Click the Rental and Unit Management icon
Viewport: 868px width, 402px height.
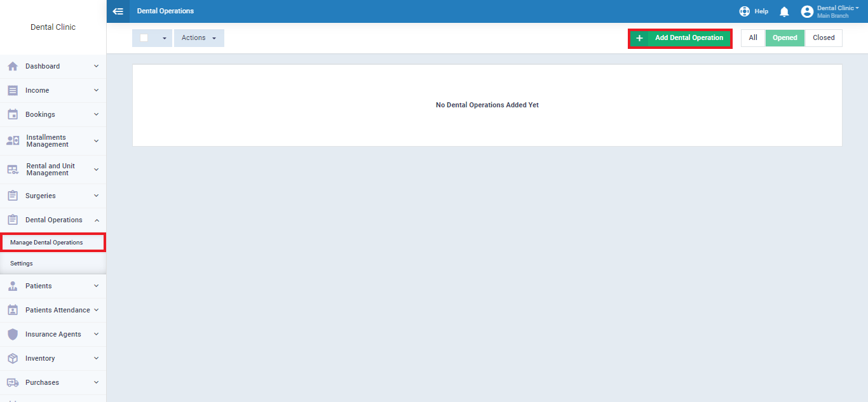(x=13, y=170)
